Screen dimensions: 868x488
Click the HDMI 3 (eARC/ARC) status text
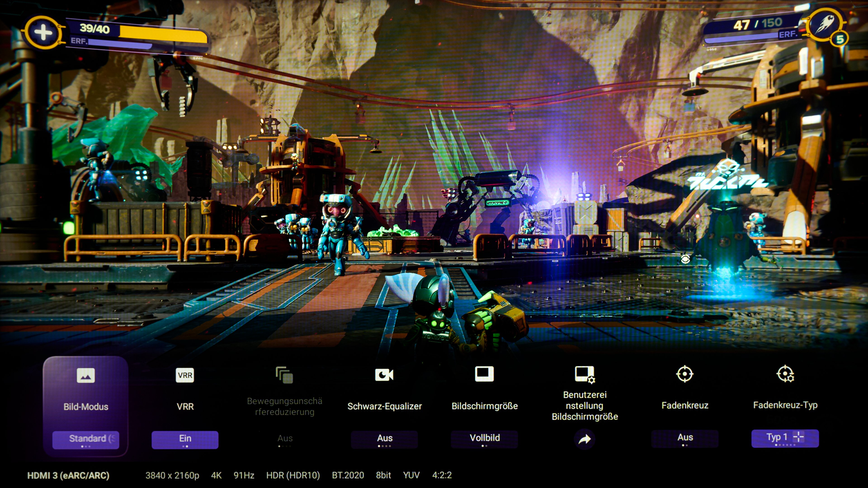[68, 475]
